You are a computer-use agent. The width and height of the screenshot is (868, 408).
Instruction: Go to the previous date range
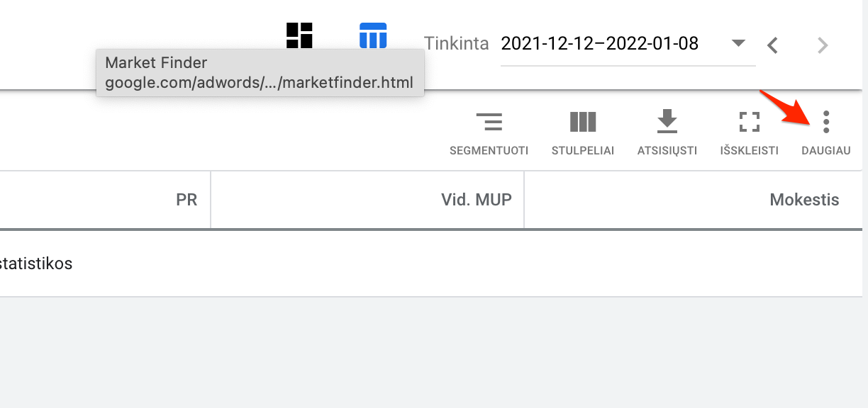(773, 45)
